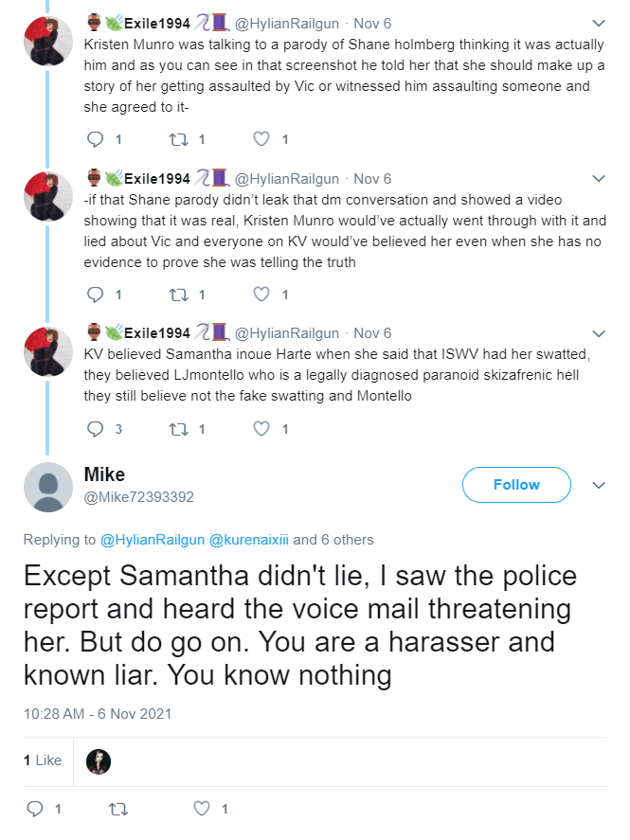Like Mike's tweet with heart icon
The height and width of the screenshot is (840, 630).
pos(202,809)
